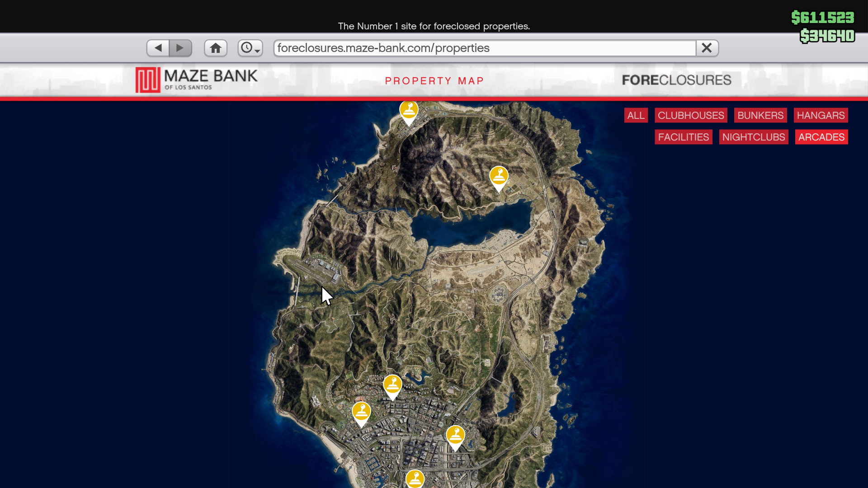This screenshot has width=868, height=488.
Task: Open the browser history clock dropdown
Action: coord(250,48)
